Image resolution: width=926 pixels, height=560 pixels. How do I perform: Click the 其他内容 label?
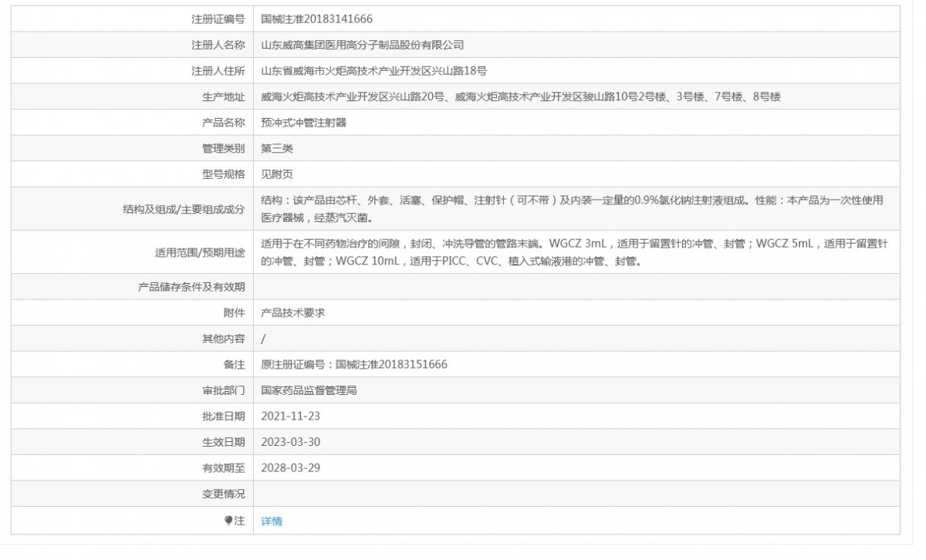coord(224,339)
